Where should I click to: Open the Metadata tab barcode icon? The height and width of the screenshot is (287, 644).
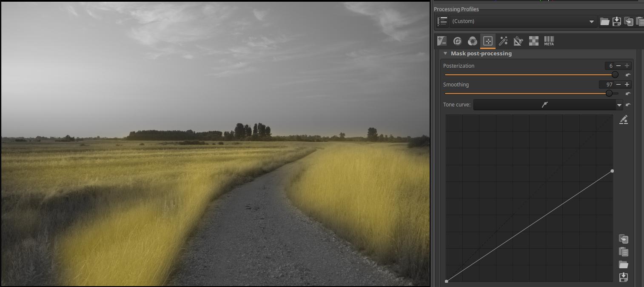(x=549, y=41)
